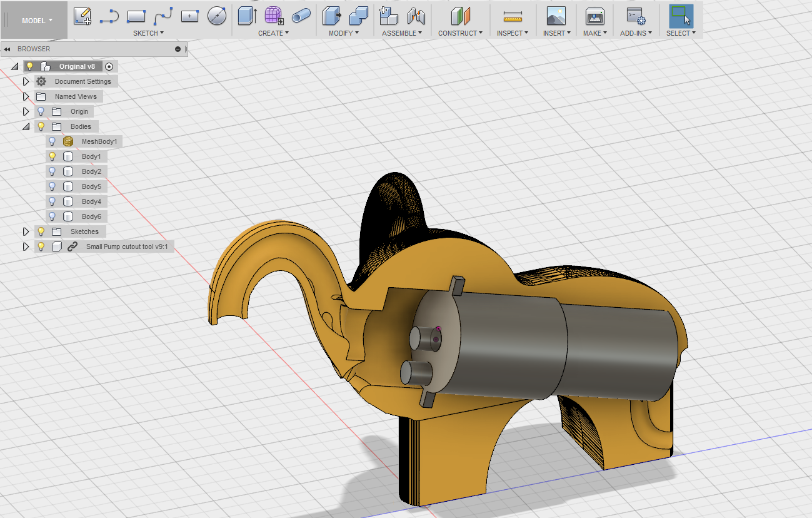Viewport: 812px width, 518px height.
Task: Hide Body1 by clicking its bulb
Action: [x=53, y=156]
